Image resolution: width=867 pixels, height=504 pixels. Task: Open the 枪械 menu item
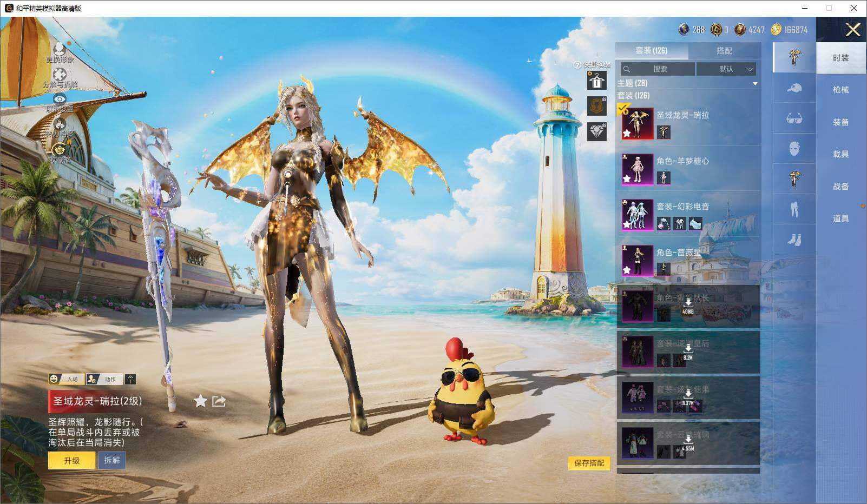840,90
